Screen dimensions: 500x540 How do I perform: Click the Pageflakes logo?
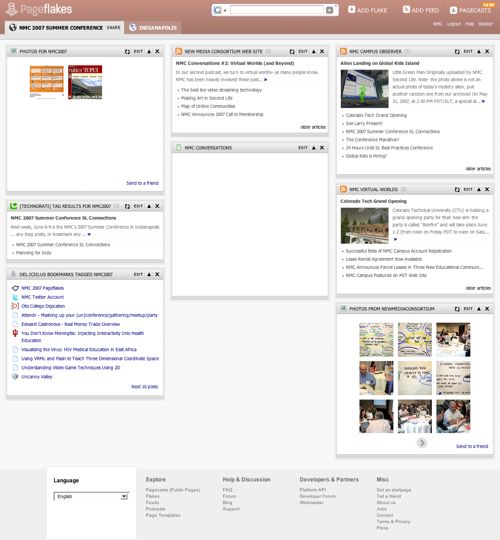39,9
